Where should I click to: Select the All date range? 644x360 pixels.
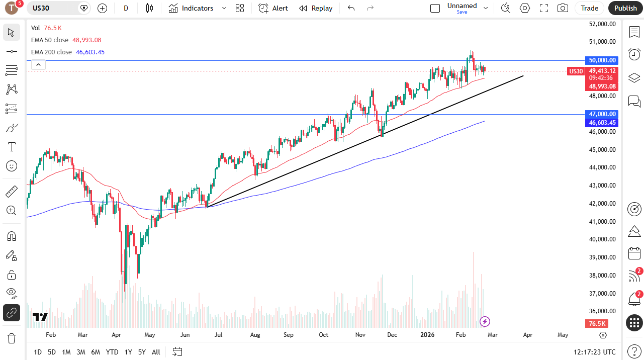(x=156, y=352)
